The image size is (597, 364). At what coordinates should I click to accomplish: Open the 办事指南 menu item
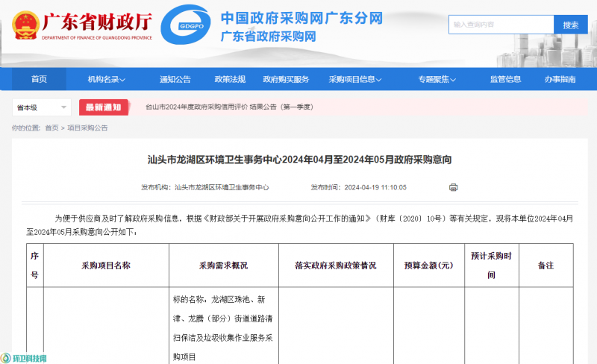[559, 79]
